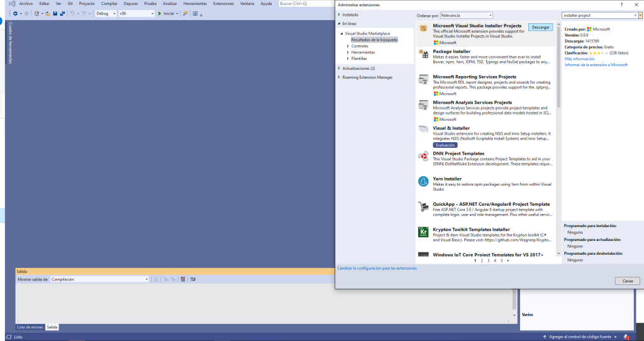The width and height of the screenshot is (644, 341).
Task: Click Agregar al control de código fuente
Action: coord(580,337)
